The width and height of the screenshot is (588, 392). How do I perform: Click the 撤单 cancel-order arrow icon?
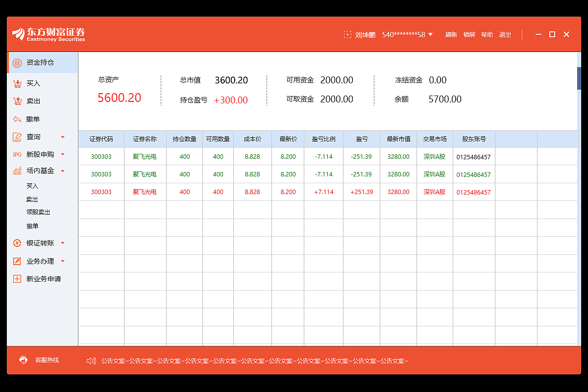(x=16, y=119)
